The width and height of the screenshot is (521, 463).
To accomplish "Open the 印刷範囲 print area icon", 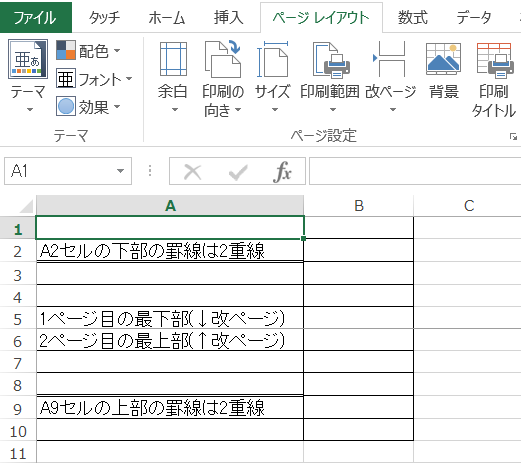I will click(x=331, y=59).
